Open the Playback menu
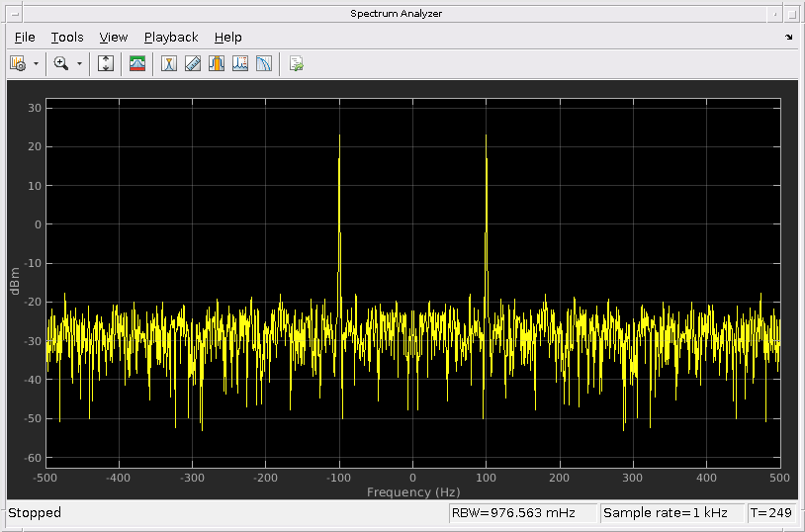 [x=171, y=37]
